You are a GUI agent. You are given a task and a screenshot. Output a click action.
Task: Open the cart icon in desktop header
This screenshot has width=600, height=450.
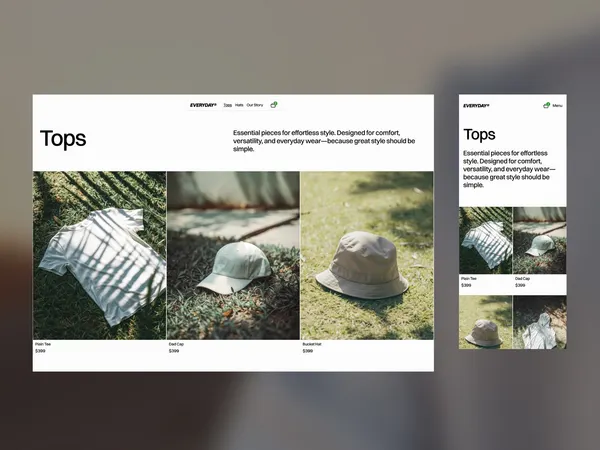[274, 105]
